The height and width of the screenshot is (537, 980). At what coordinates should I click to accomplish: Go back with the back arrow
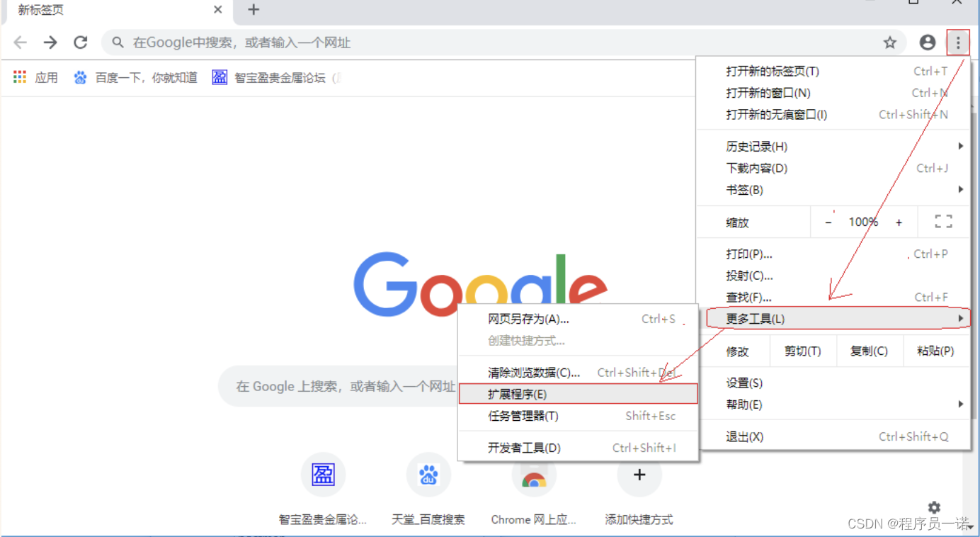coord(20,43)
